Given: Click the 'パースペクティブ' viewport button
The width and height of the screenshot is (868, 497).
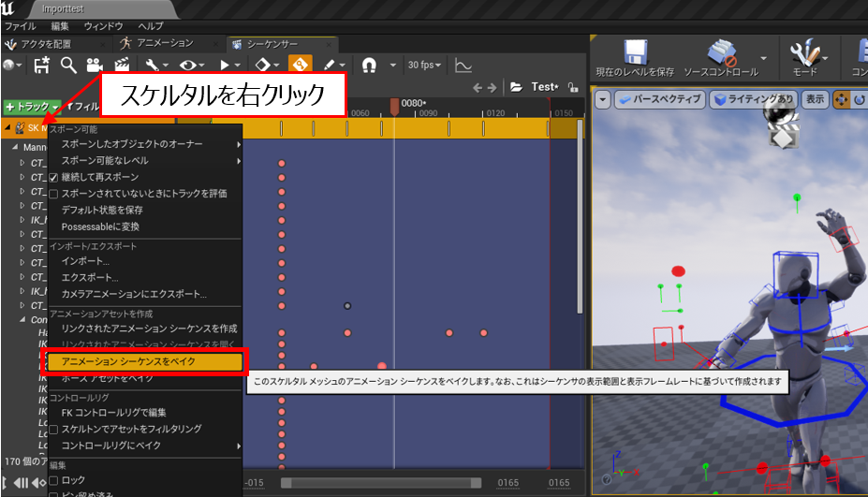Looking at the screenshot, I should point(660,99).
